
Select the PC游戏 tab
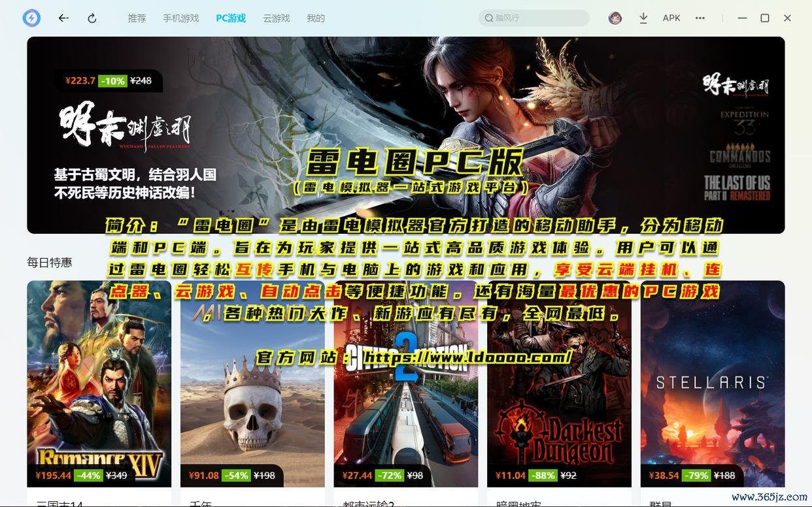point(231,18)
